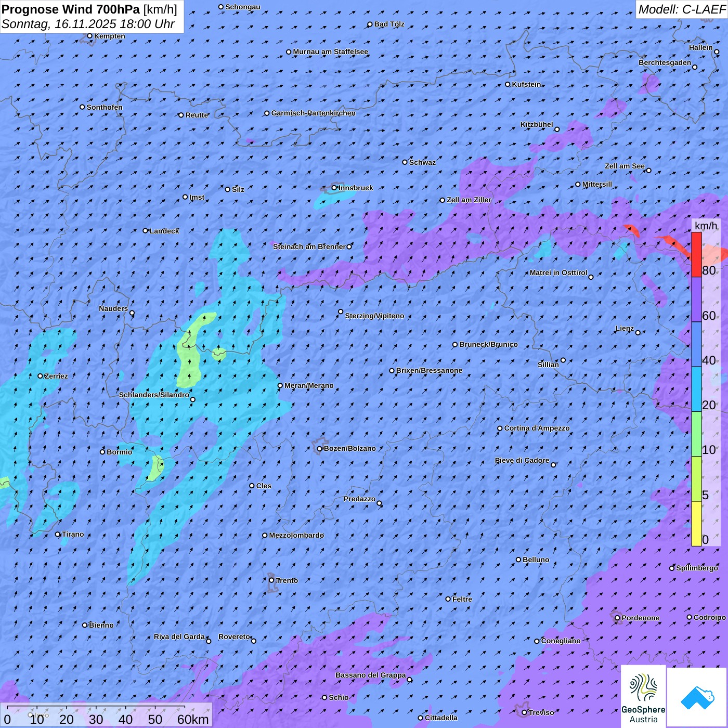Select the "Spilimbergo" city label
Image resolution: width=728 pixels, height=728 pixels.
(697, 568)
